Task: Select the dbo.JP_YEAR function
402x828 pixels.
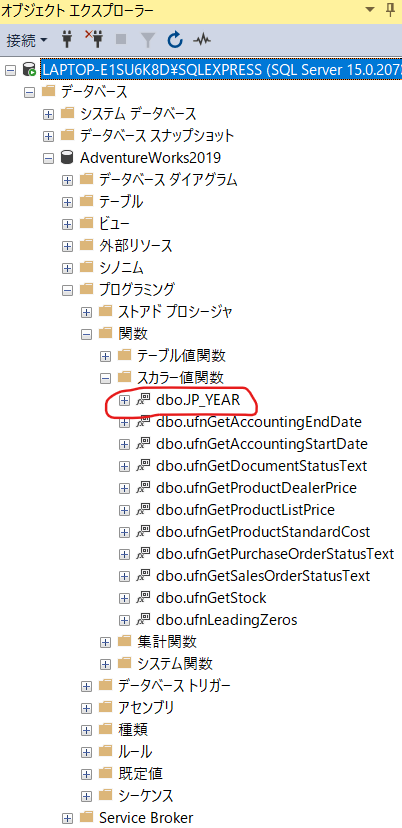Action: (198, 400)
